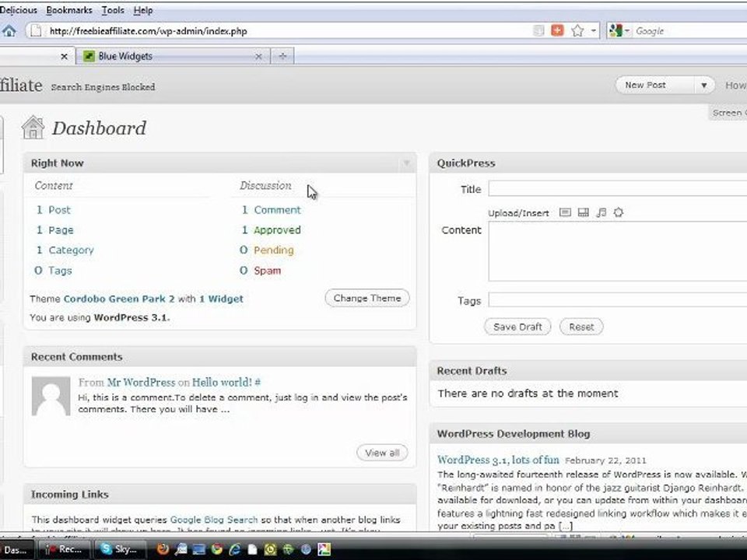Click the bookmark star icon
Screen dimensions: 747x560
point(577,31)
